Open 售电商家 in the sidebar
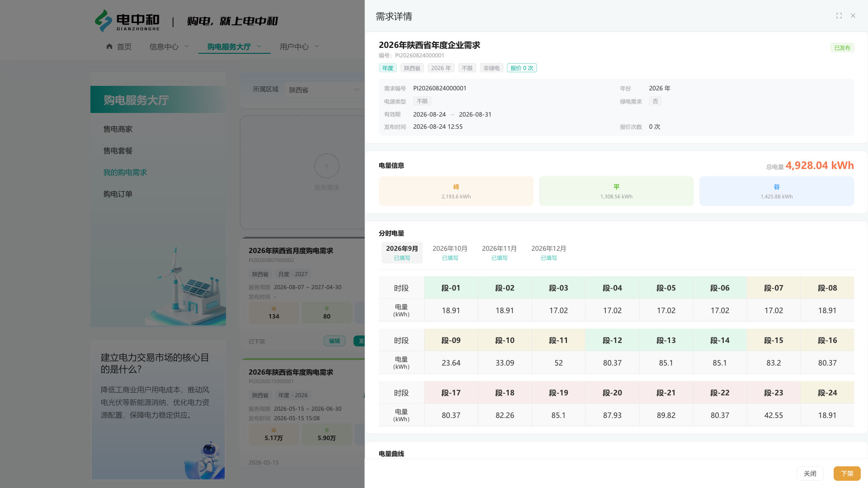This screenshot has height=488, width=868. (x=118, y=129)
